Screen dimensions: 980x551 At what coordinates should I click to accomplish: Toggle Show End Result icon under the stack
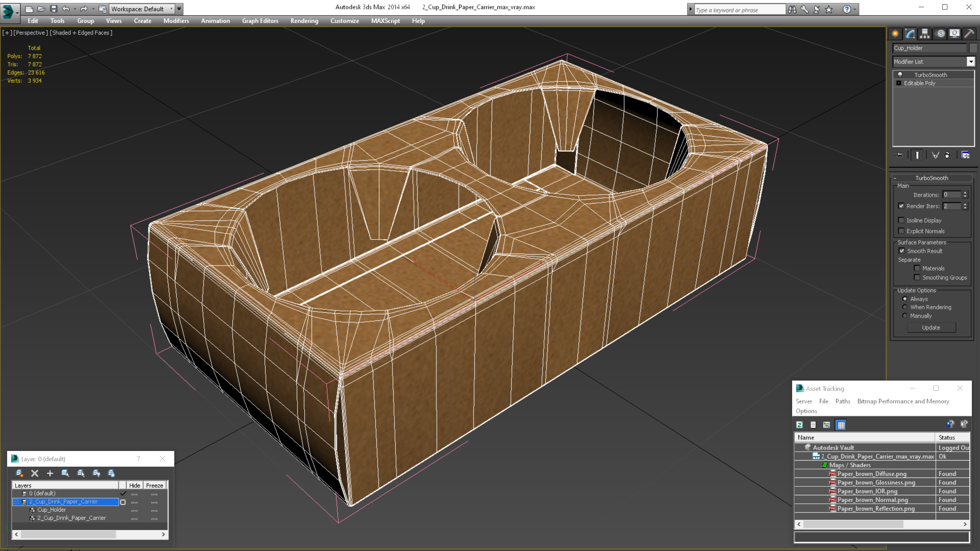coord(917,155)
